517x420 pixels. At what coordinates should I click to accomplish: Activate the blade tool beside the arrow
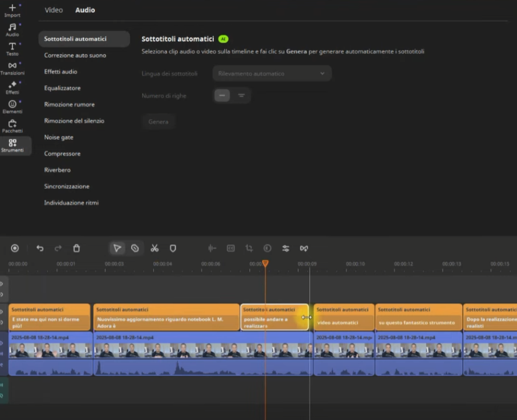click(135, 248)
